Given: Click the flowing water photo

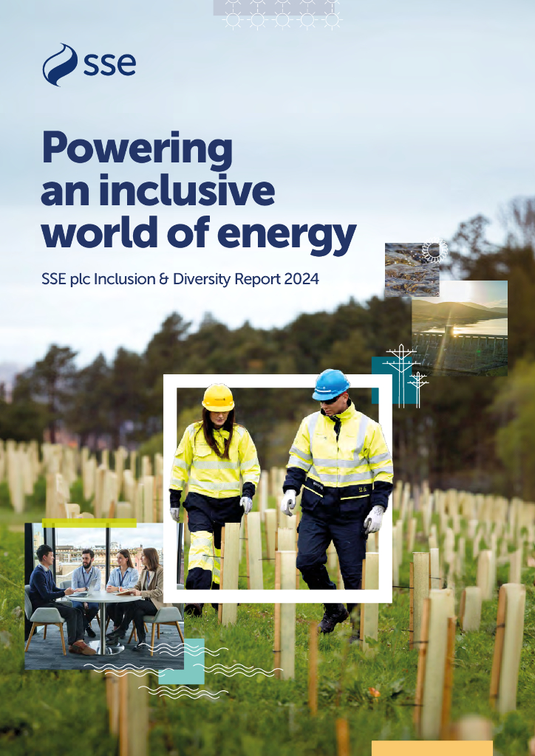Looking at the screenshot, I should (412, 269).
